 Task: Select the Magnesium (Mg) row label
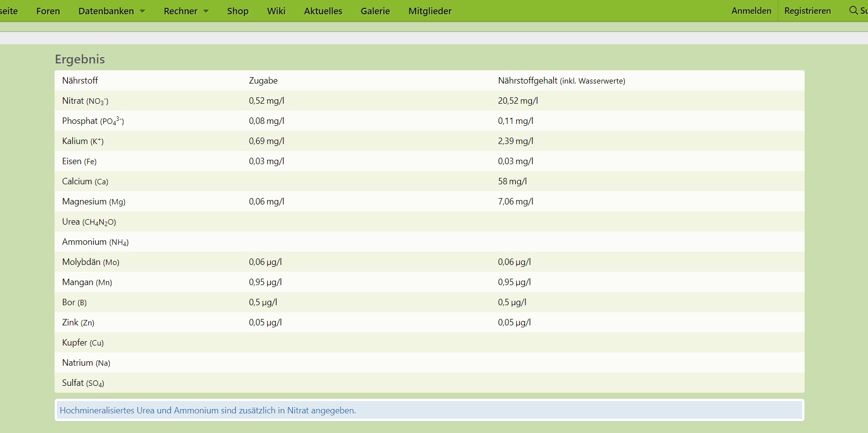point(94,202)
